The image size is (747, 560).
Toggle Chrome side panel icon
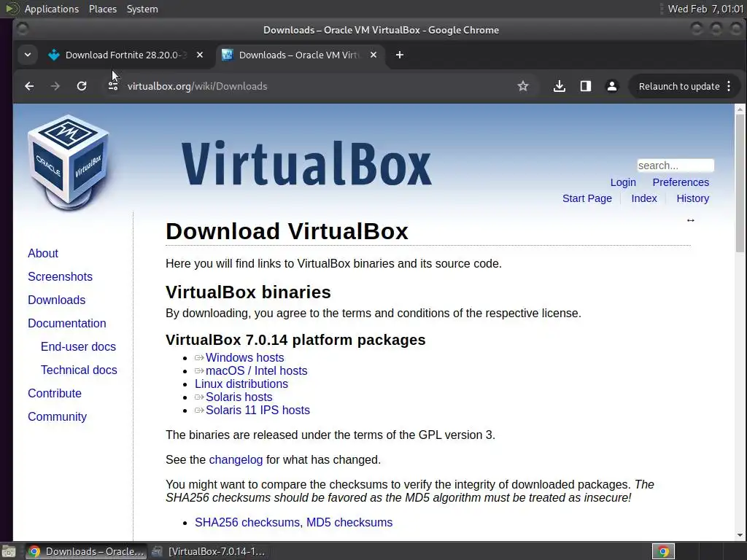pyautogui.click(x=586, y=86)
